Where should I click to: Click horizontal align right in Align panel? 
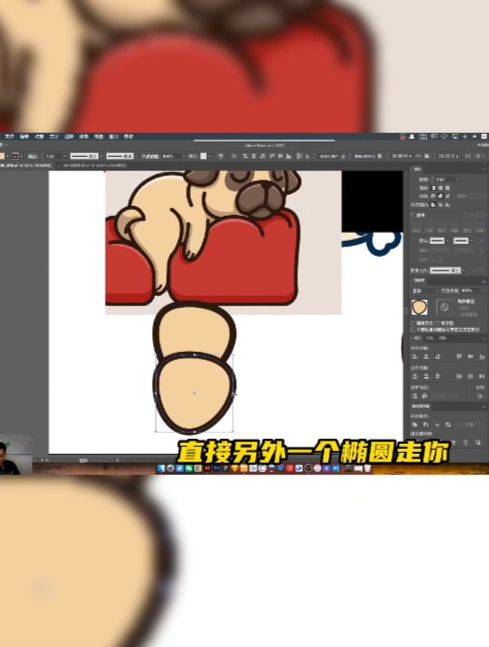pos(437,357)
